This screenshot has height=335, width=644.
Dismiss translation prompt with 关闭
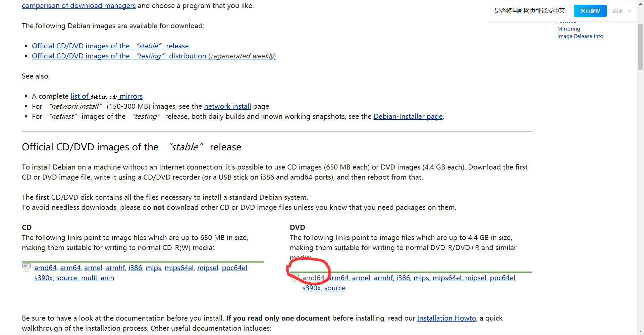[617, 11]
